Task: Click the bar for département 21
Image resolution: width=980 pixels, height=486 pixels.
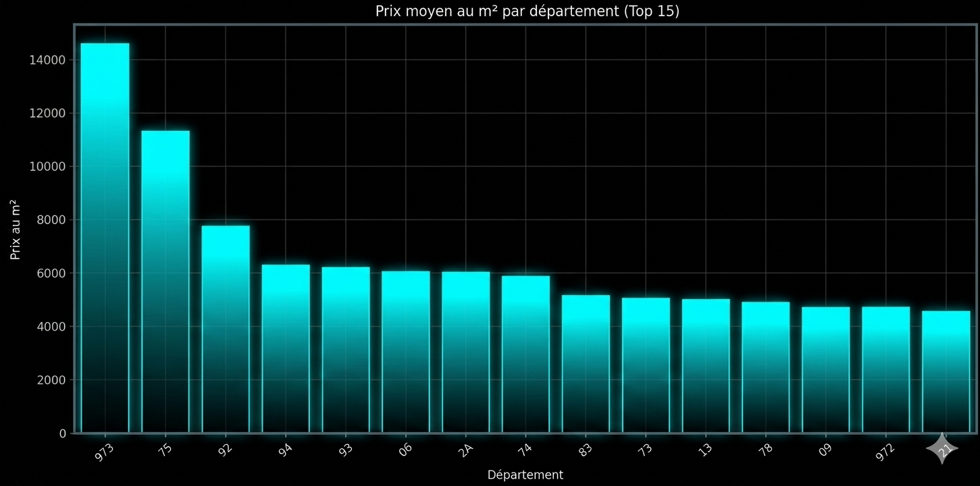Action: (x=946, y=372)
